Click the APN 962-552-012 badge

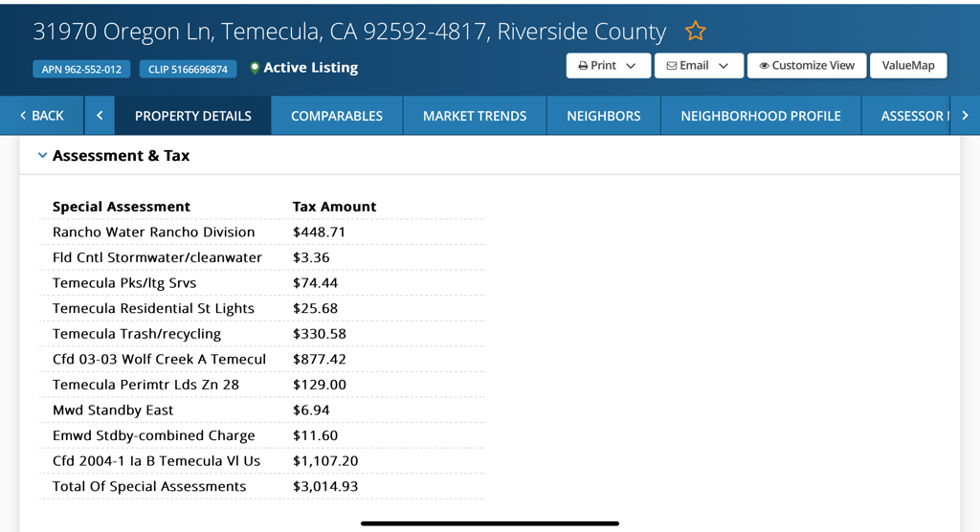81,70
